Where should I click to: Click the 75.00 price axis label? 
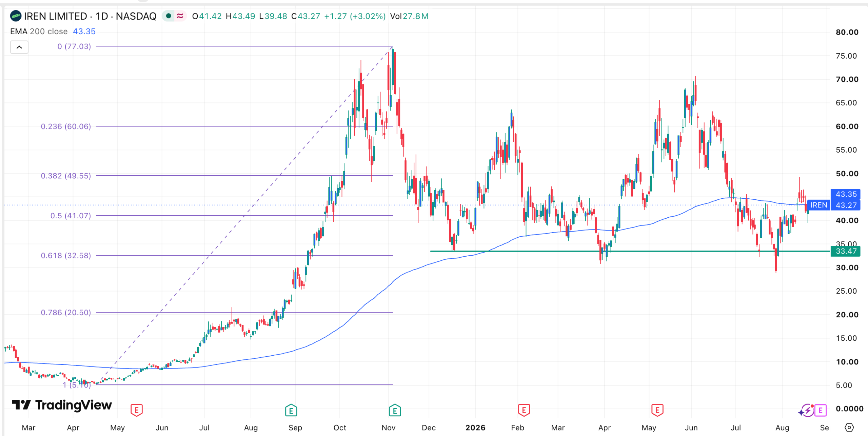(x=846, y=56)
